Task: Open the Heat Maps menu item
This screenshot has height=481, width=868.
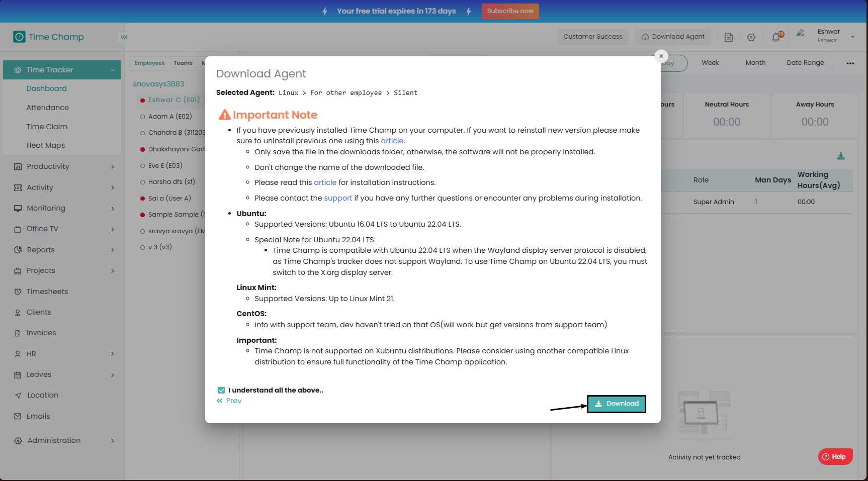Action: (45, 145)
